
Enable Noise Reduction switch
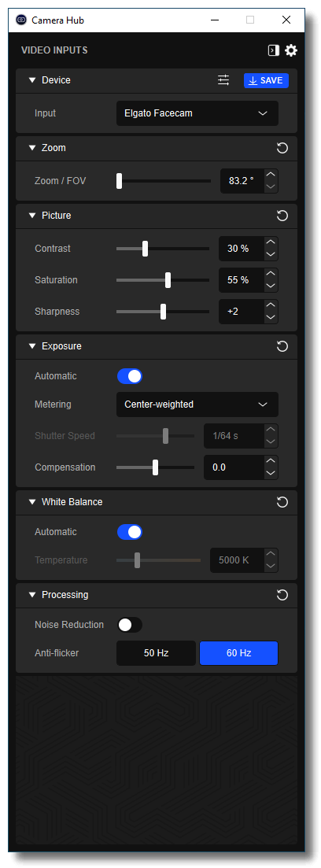(x=130, y=625)
